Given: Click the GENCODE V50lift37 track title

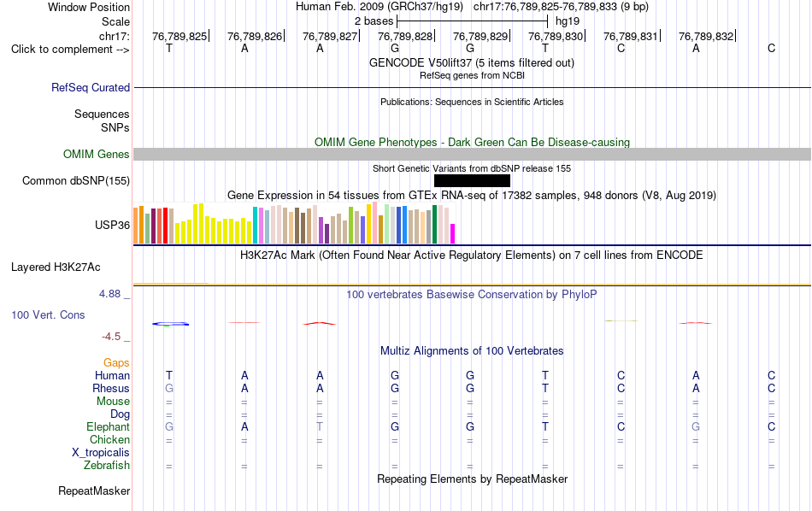Looking at the screenshot, I should click(x=472, y=62).
